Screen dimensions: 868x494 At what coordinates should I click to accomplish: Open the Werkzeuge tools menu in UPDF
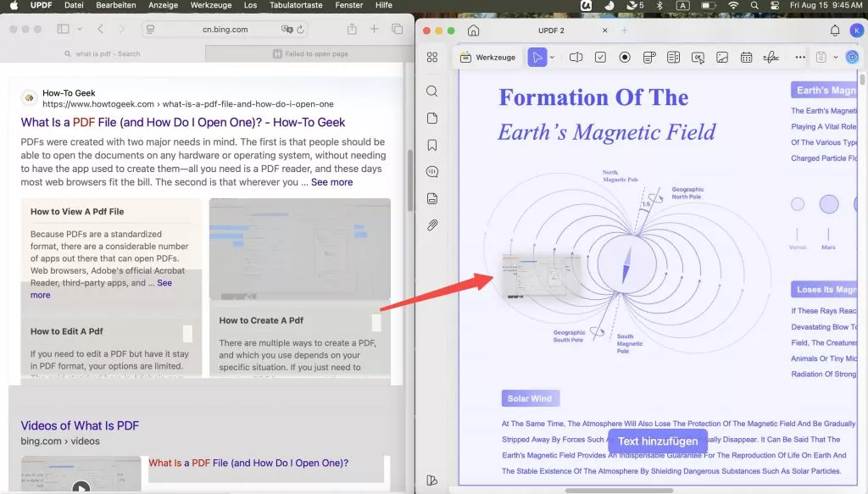tap(487, 58)
